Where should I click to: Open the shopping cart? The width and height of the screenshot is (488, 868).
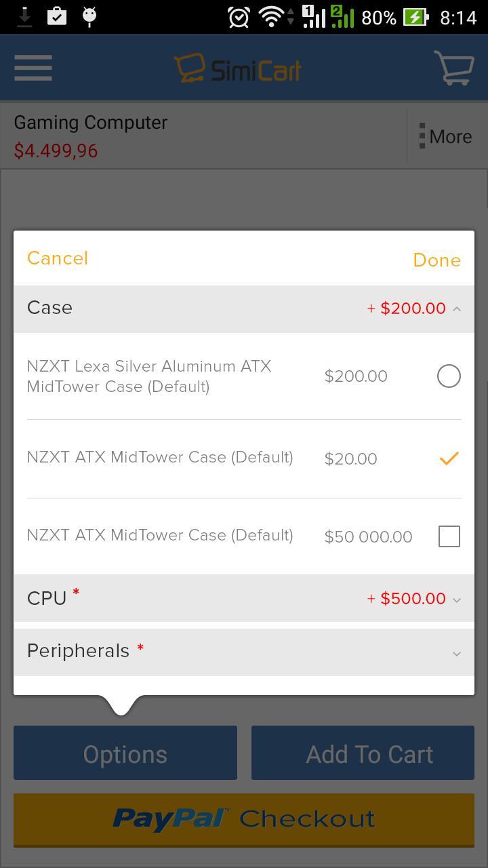pyautogui.click(x=453, y=68)
